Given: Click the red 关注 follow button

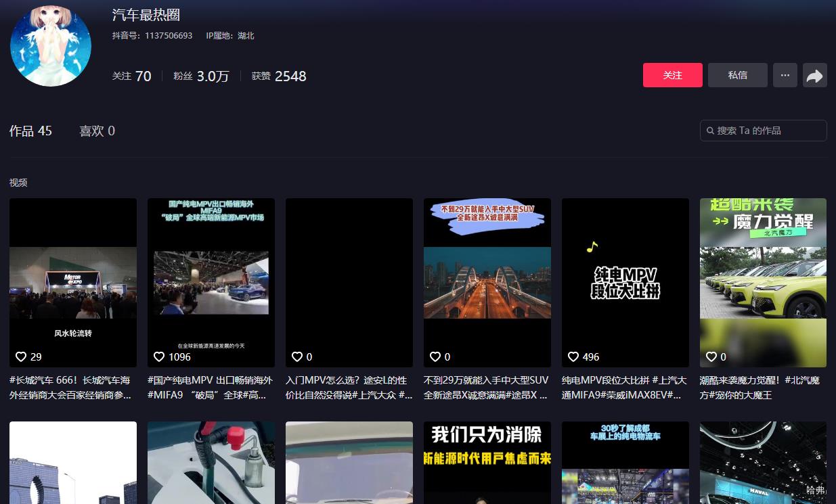Looking at the screenshot, I should pos(672,75).
